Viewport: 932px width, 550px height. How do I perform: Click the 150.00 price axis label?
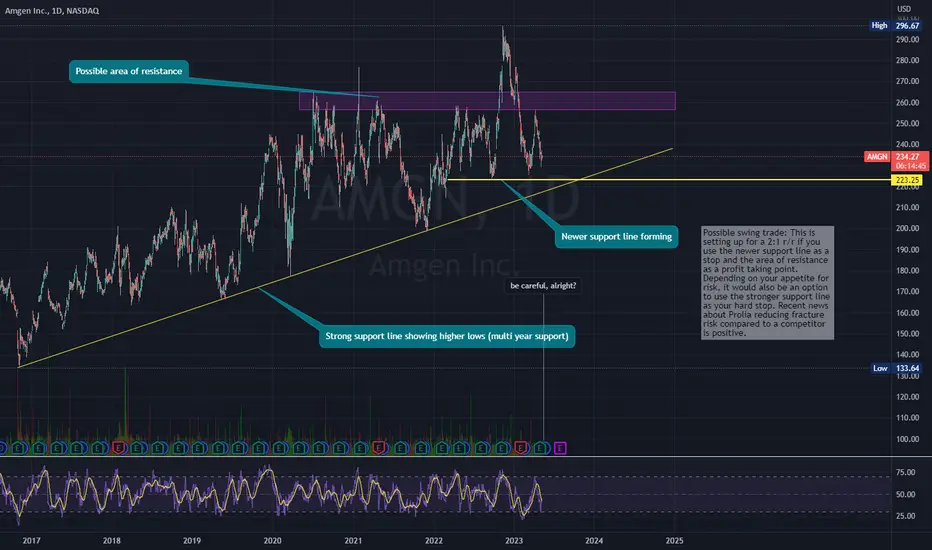click(907, 334)
